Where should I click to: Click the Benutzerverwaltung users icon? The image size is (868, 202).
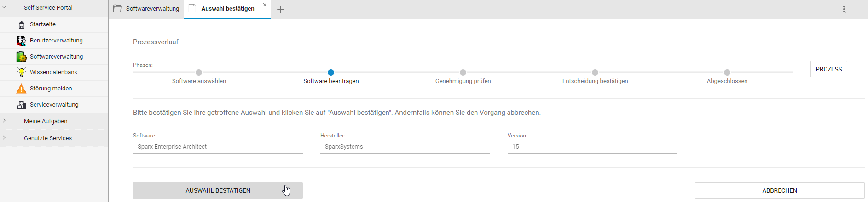point(21,41)
